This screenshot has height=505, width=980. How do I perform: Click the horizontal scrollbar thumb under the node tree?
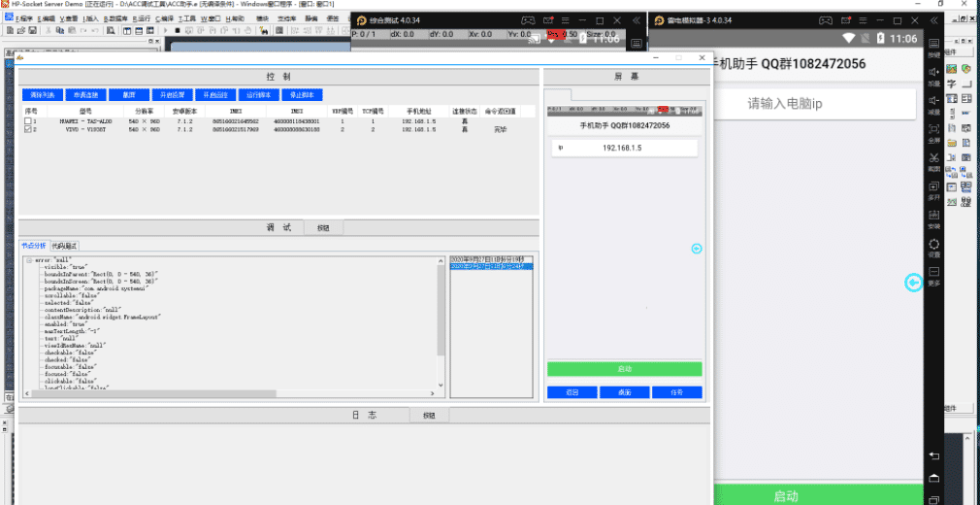coord(153,393)
